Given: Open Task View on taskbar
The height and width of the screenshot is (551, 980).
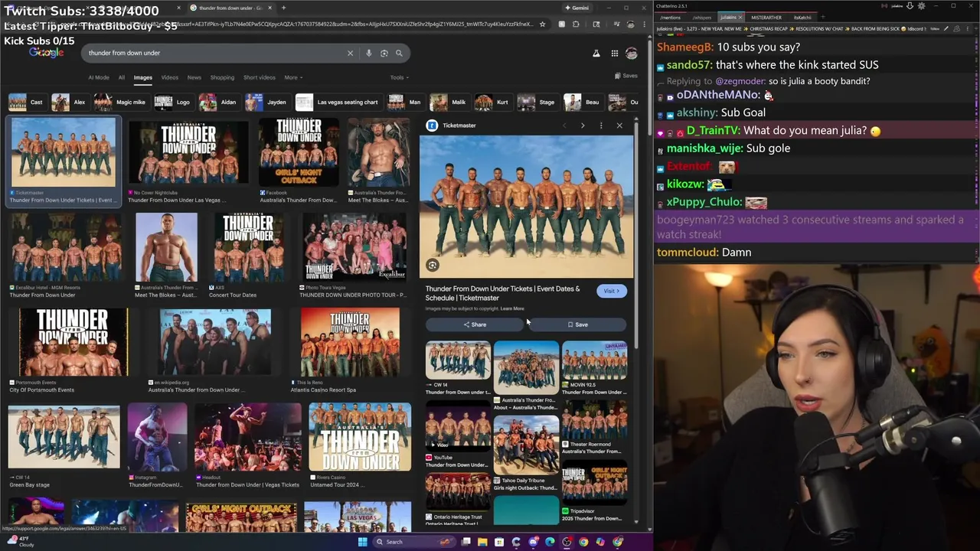Looking at the screenshot, I should [x=465, y=542].
